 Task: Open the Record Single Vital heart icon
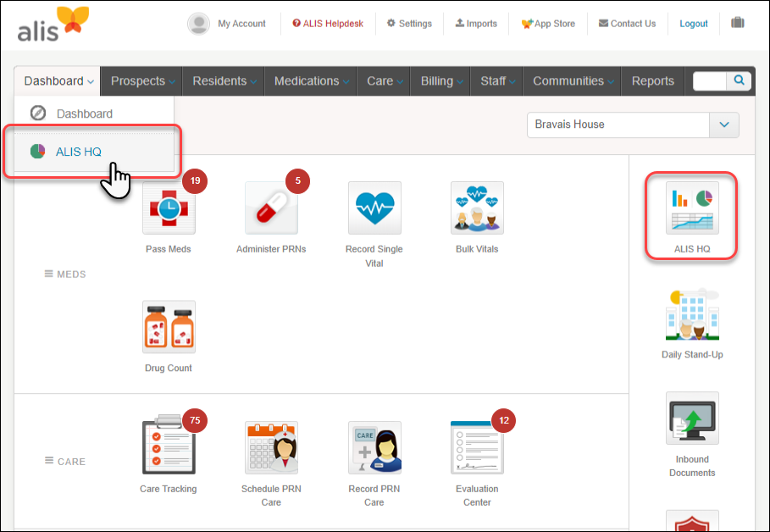374,208
